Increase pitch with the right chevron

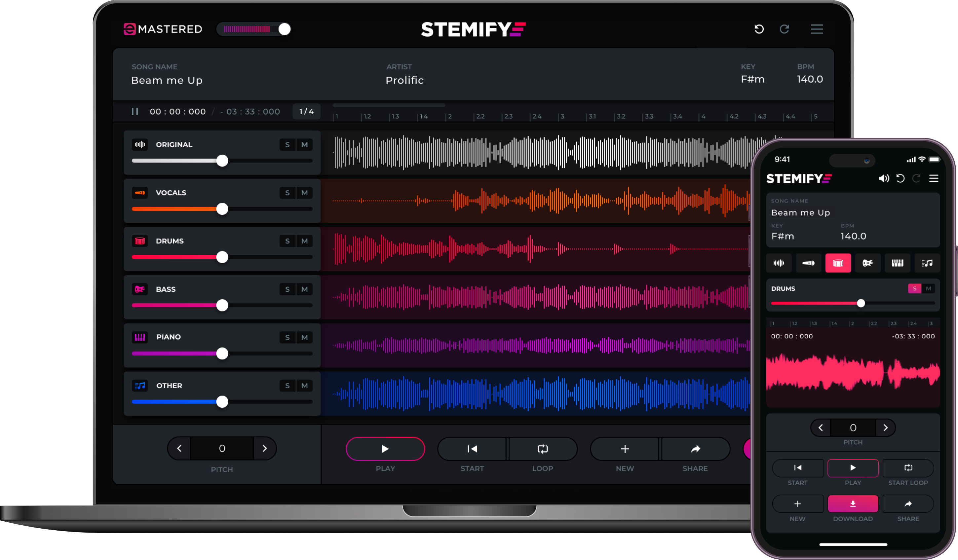coord(265,449)
